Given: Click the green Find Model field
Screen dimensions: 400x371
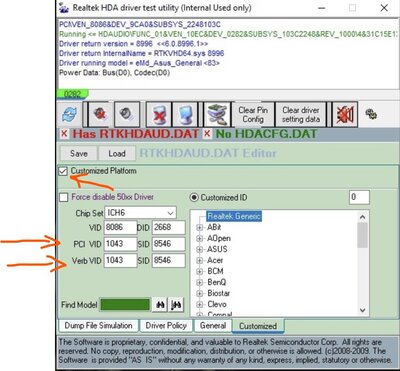Looking at the screenshot, I should click(x=125, y=305).
